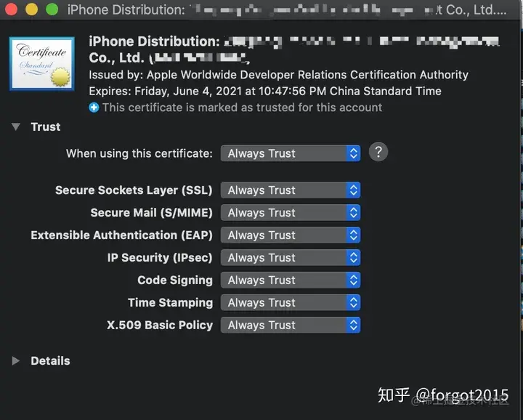
Task: Open the Secure Mail (S/MIME) trust dropdown
Action: tap(291, 213)
